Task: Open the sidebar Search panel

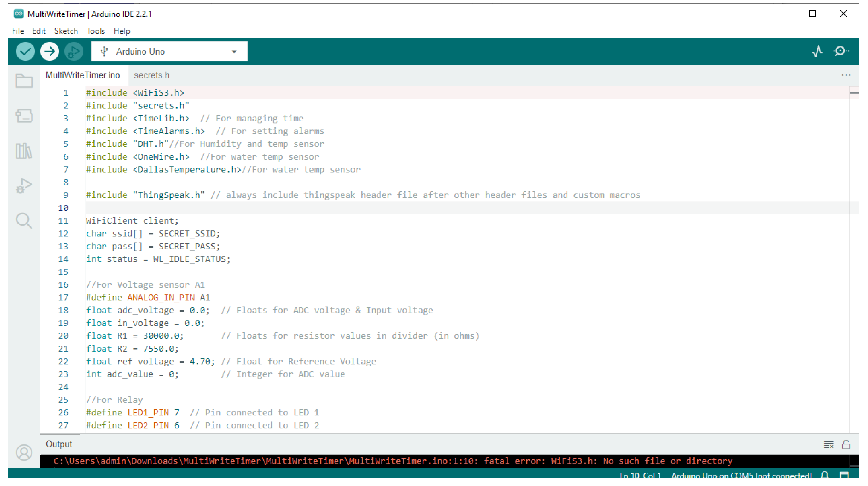Action: (x=24, y=221)
